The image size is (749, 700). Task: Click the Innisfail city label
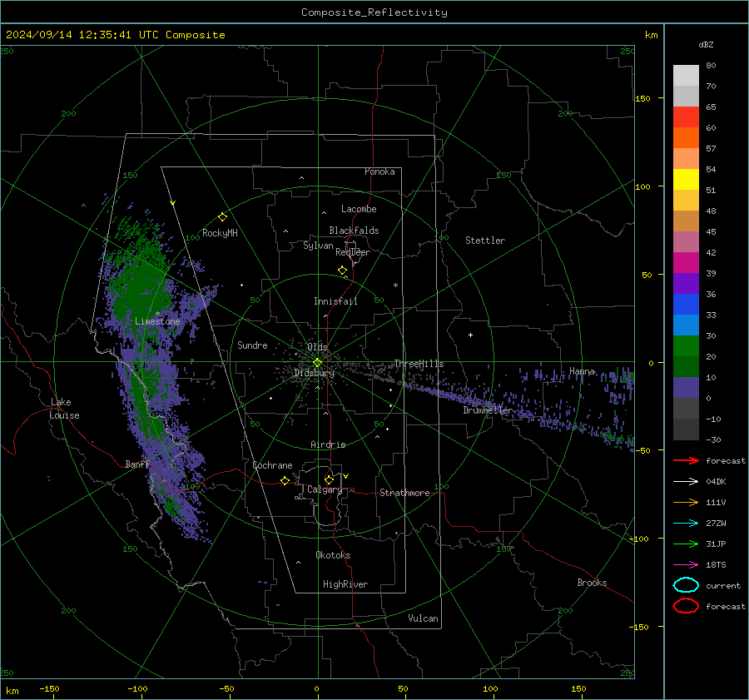pos(335,301)
